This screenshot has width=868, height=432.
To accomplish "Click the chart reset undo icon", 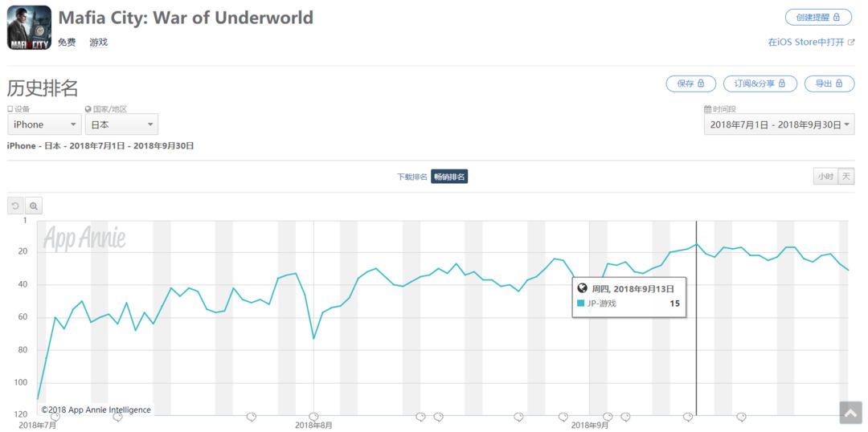I will 15,206.
